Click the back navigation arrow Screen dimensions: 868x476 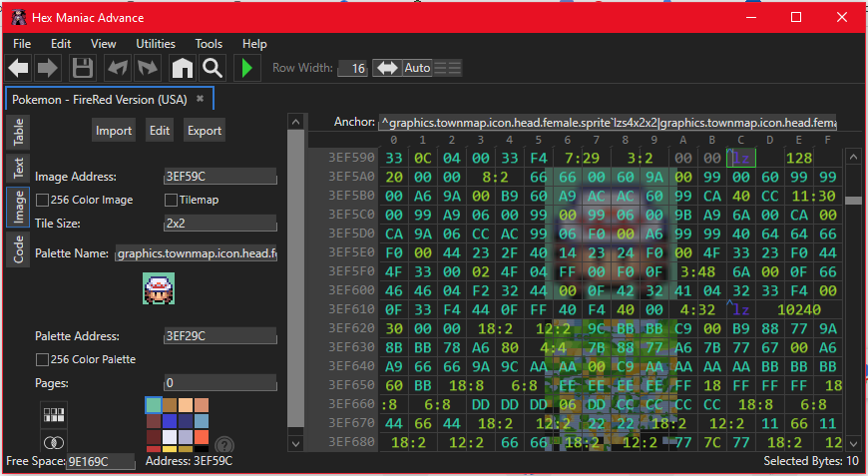click(19, 69)
